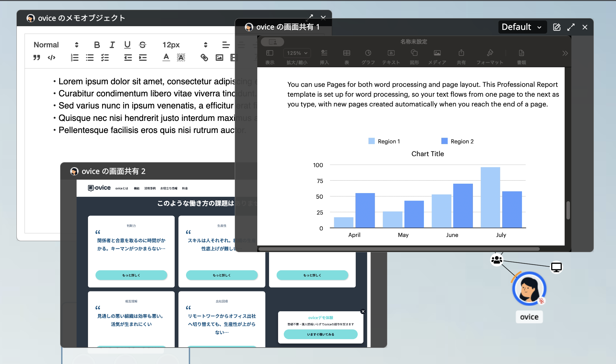The width and height of the screenshot is (616, 364).
Task: Toggle italic formatting in memo editor
Action: [112, 45]
